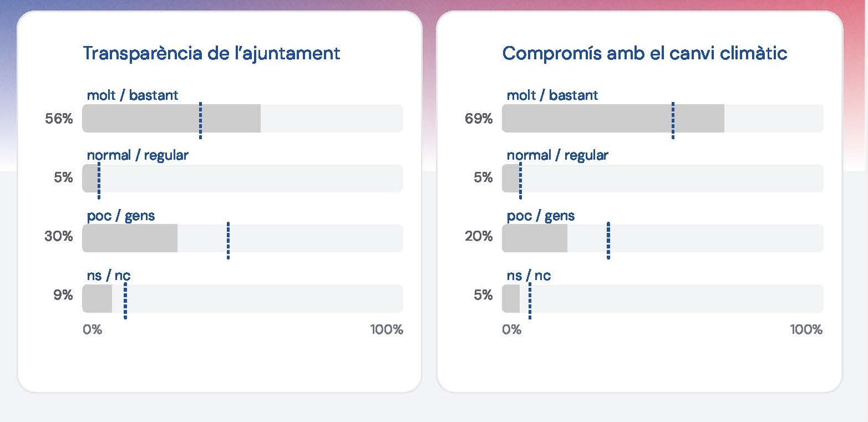Click the 20% poc / gens bar in Compromís

point(535,238)
